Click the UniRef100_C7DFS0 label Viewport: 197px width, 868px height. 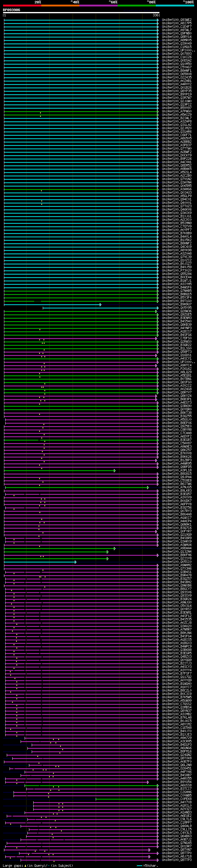pos(177,338)
